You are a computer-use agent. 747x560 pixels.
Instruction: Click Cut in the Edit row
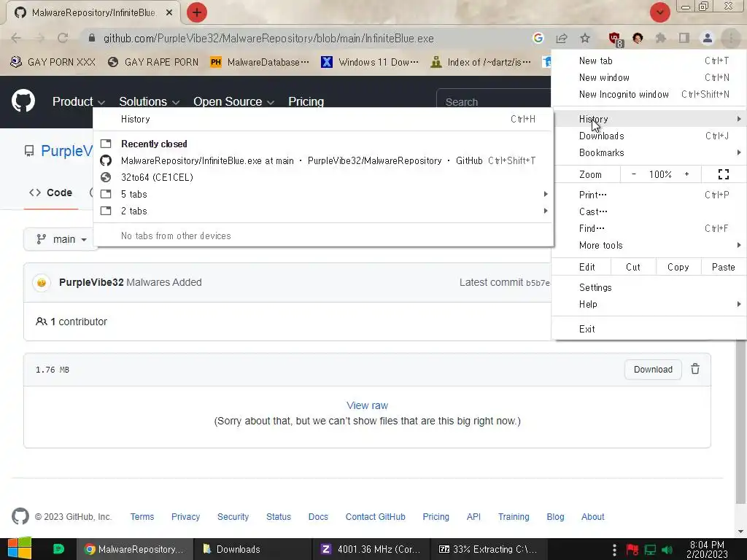pos(633,267)
